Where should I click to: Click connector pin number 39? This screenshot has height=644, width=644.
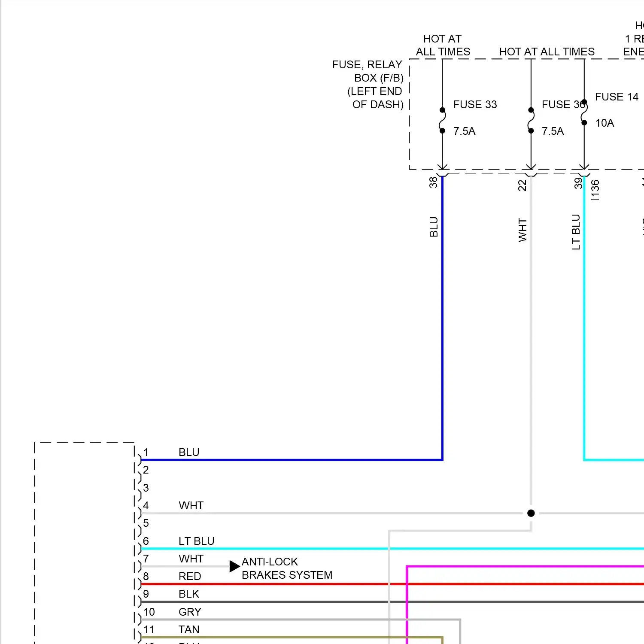click(578, 183)
